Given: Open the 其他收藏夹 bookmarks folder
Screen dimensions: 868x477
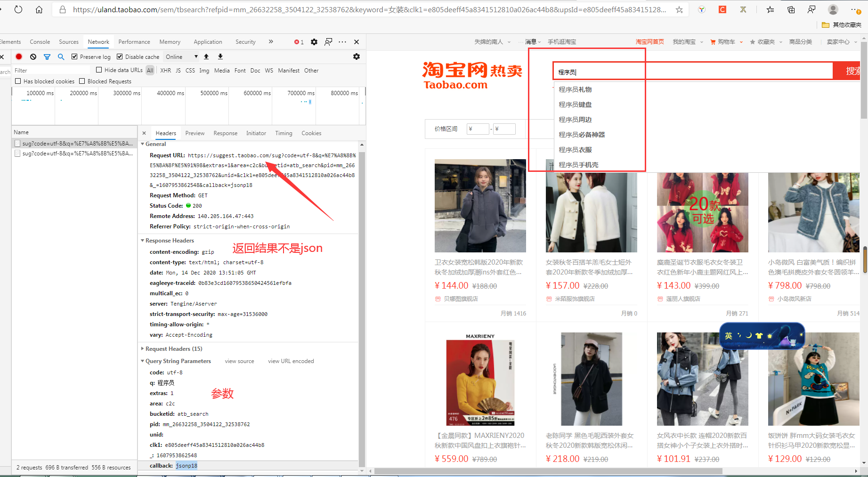Looking at the screenshot, I should tap(842, 25).
